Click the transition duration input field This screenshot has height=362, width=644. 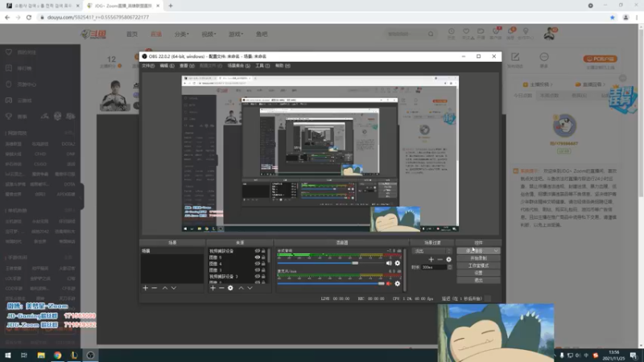point(434,267)
